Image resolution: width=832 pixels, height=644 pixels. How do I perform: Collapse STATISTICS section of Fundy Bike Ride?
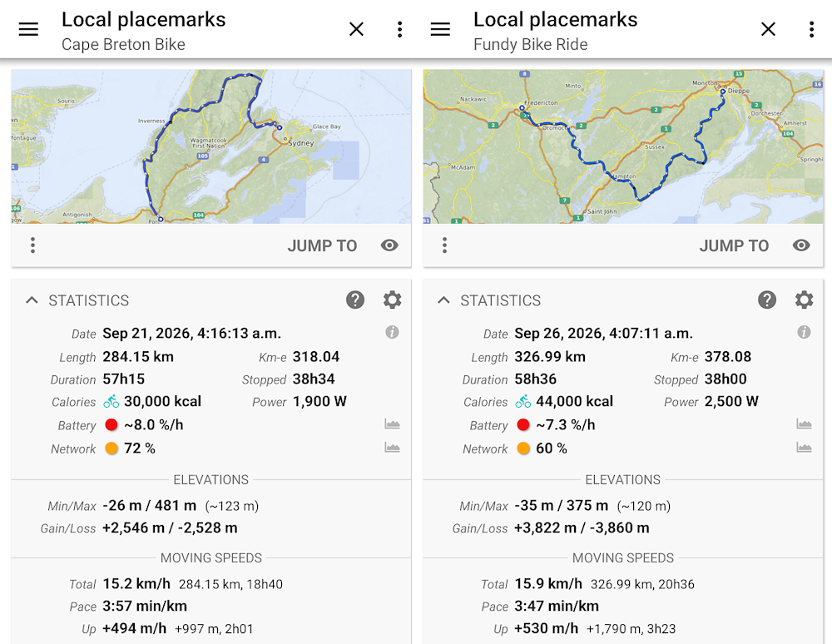[443, 300]
